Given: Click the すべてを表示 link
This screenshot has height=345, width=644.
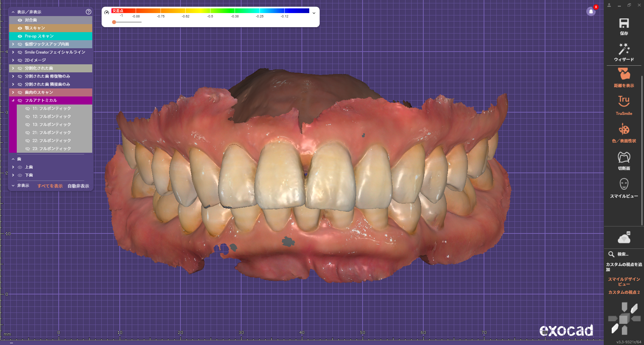Looking at the screenshot, I should tap(50, 186).
